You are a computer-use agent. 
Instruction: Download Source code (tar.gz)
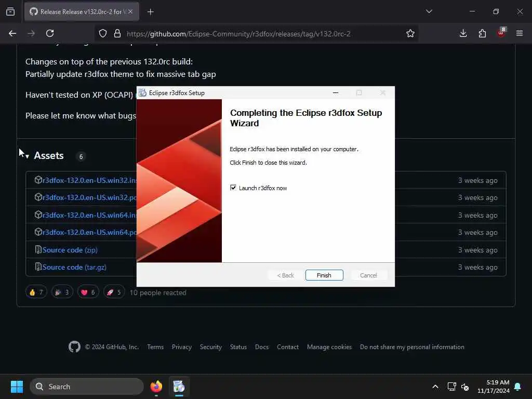(74, 267)
